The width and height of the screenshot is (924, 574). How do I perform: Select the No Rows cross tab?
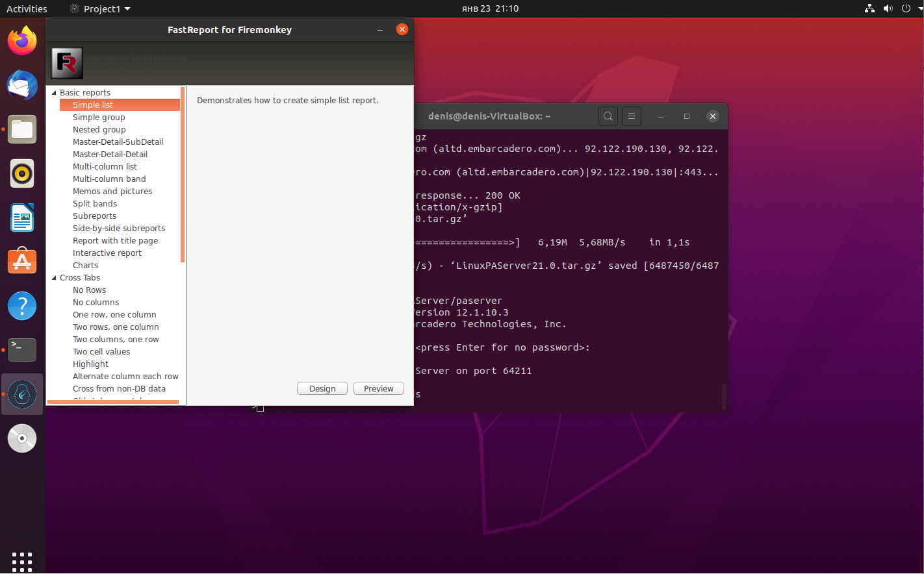[x=89, y=290]
